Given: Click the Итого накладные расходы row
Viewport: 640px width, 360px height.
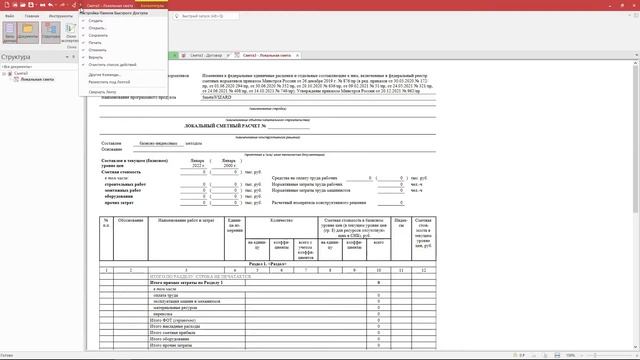Looking at the screenshot, I should pos(267,327).
